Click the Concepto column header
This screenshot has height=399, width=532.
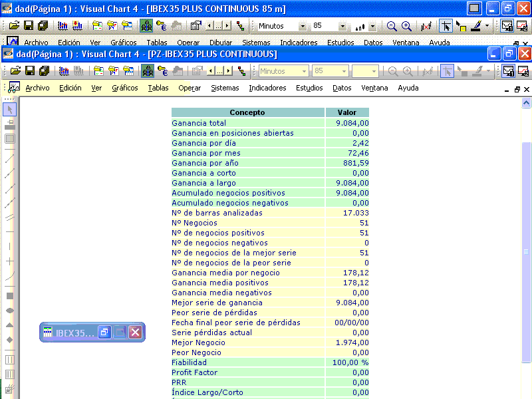247,112
